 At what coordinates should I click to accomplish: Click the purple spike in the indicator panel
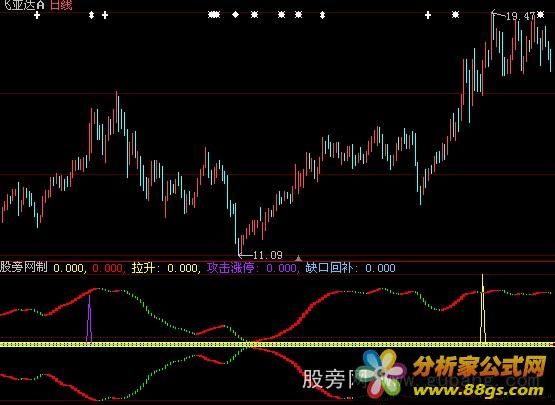[x=89, y=319]
